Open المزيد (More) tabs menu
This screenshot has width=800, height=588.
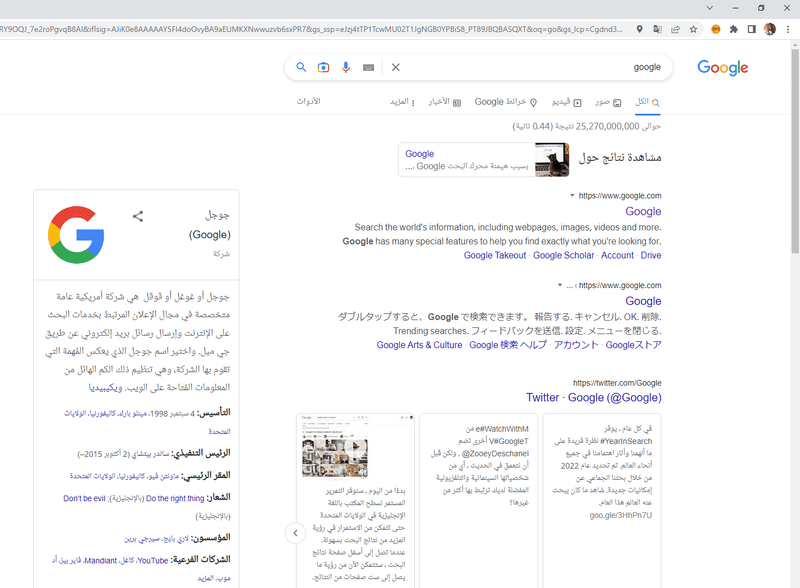tap(402, 102)
